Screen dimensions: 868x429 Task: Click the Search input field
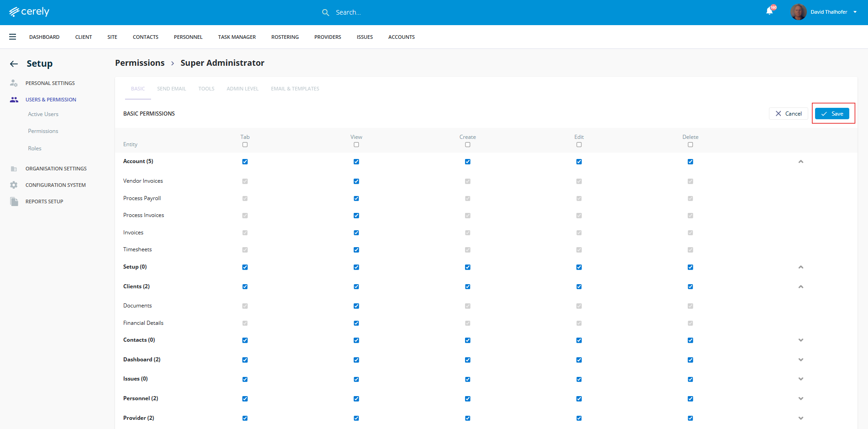[x=365, y=12]
